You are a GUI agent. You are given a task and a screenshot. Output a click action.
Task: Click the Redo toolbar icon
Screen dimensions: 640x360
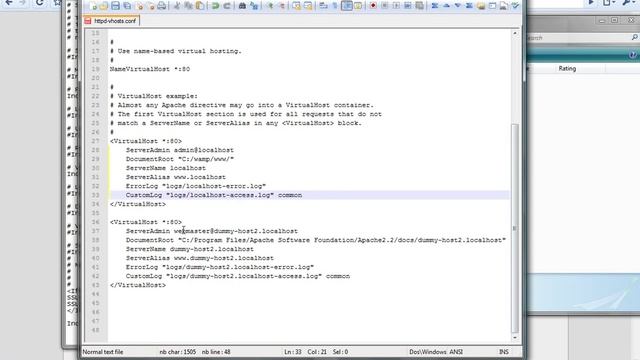[x=227, y=6]
